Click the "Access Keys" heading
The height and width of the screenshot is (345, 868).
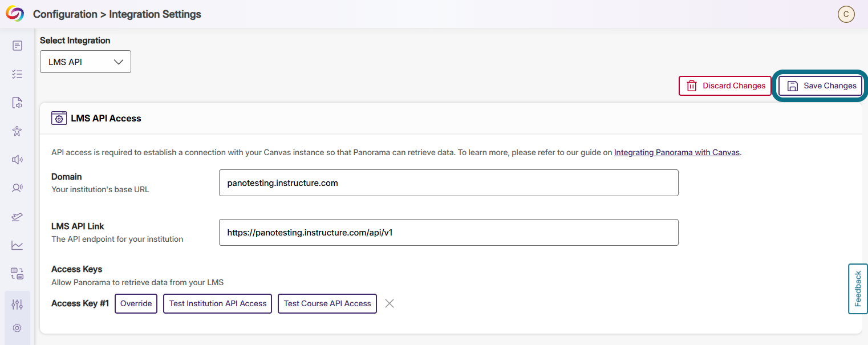(x=76, y=269)
